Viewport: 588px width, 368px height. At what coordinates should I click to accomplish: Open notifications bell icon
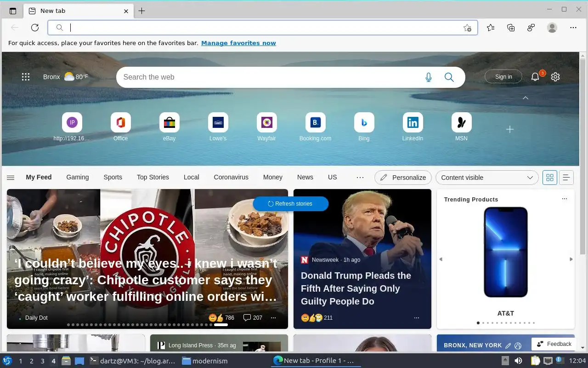(x=535, y=77)
